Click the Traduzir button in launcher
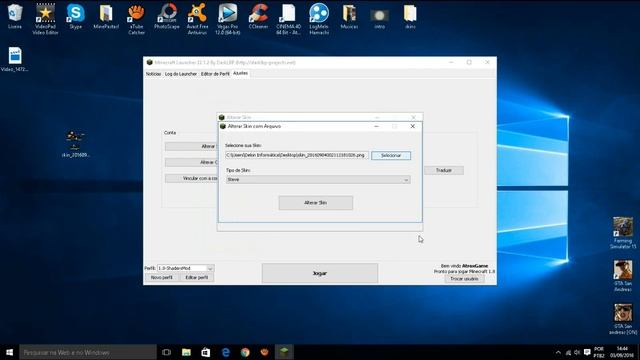Image resolution: width=640 pixels, height=360 pixels. 444,170
